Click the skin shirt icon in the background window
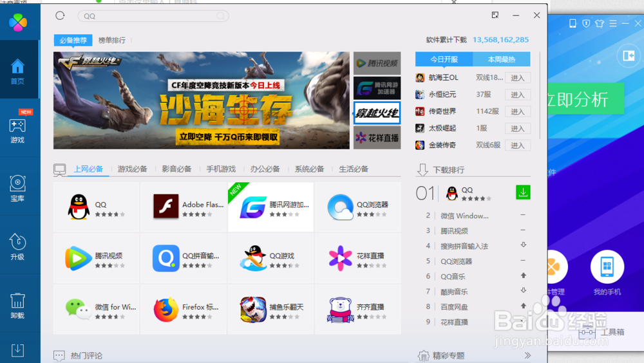Viewport: 644px width, 363px height. coord(600,23)
